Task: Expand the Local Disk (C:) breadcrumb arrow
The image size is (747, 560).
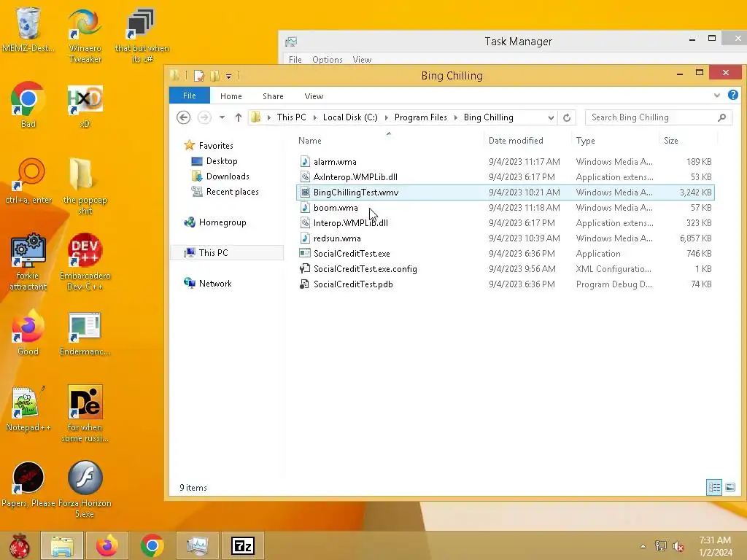Action: pos(386,117)
